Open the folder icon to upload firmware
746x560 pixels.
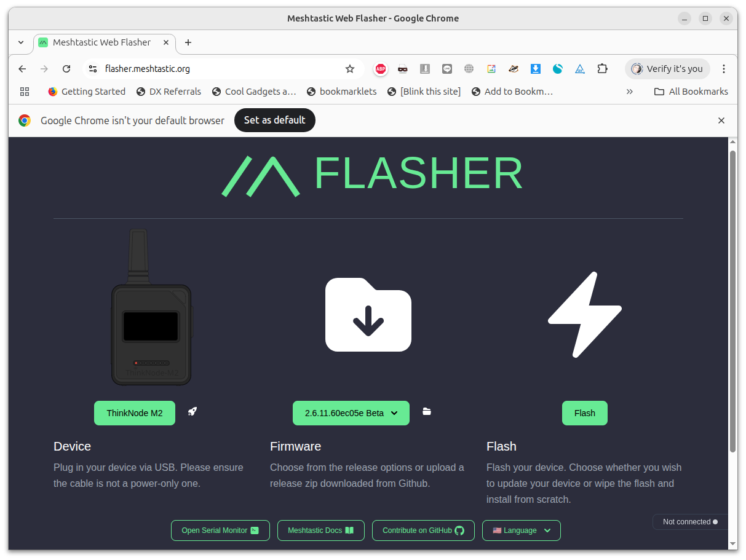[x=427, y=412]
